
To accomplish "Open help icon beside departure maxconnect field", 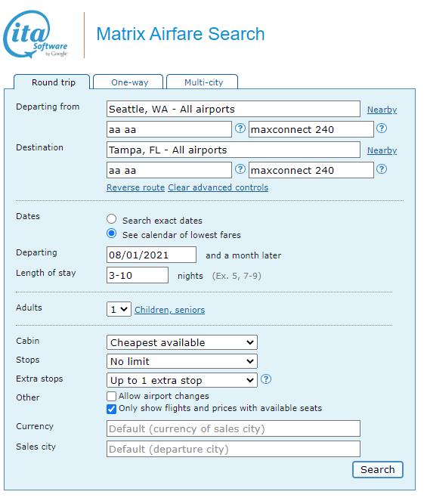I will click(x=382, y=128).
